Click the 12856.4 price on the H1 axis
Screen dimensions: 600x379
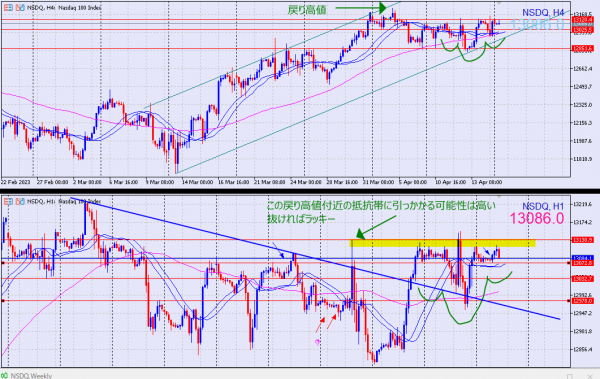pos(582,349)
